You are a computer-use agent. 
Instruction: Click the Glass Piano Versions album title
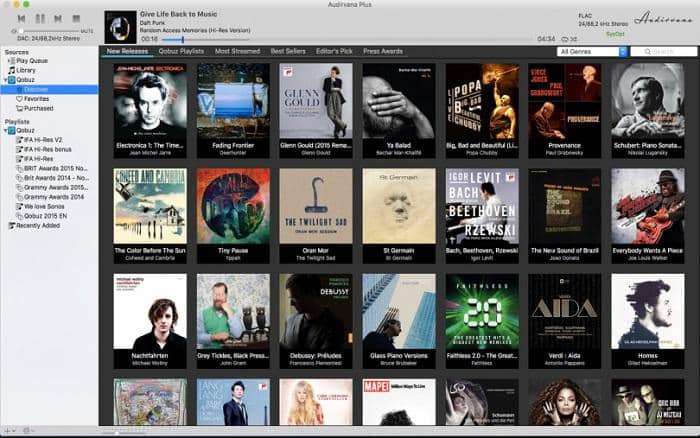point(399,356)
